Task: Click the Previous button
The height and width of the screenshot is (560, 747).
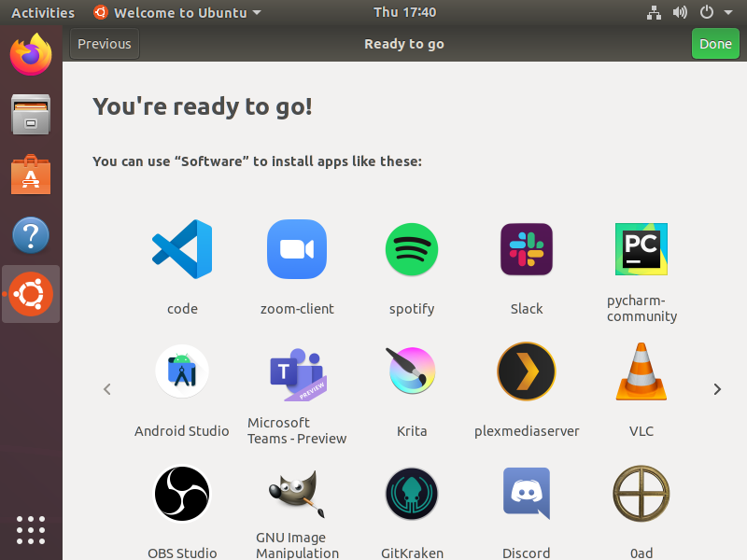Action: pyautogui.click(x=105, y=44)
